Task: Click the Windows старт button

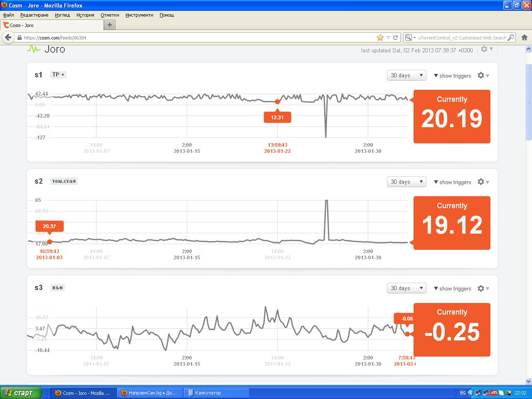Action: click(x=21, y=393)
